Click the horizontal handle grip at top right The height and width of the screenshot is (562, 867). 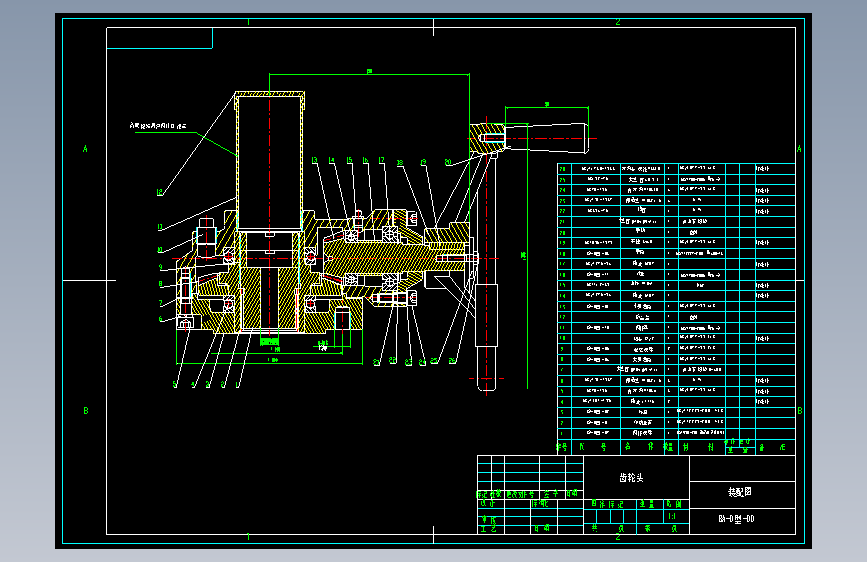pyautogui.click(x=546, y=138)
